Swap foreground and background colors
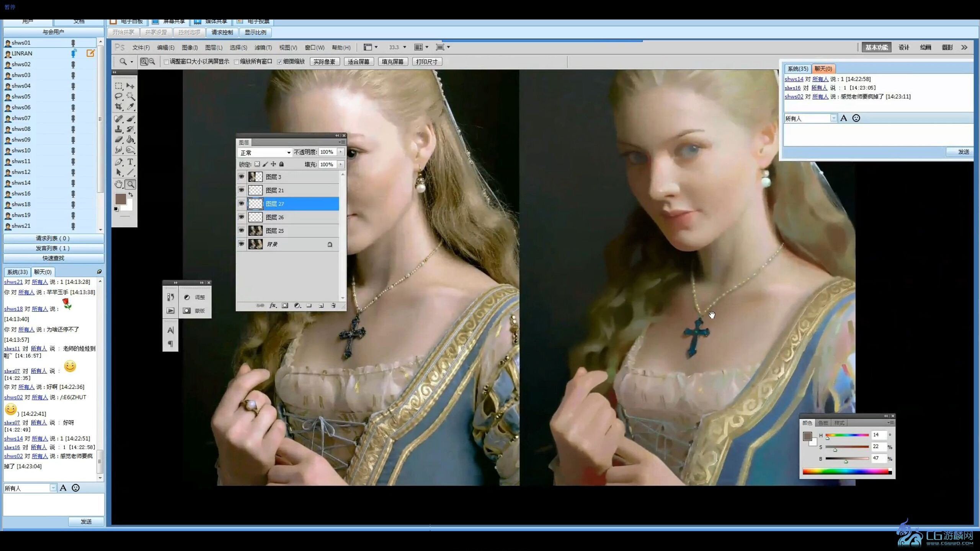This screenshot has width=980, height=551. click(x=131, y=195)
